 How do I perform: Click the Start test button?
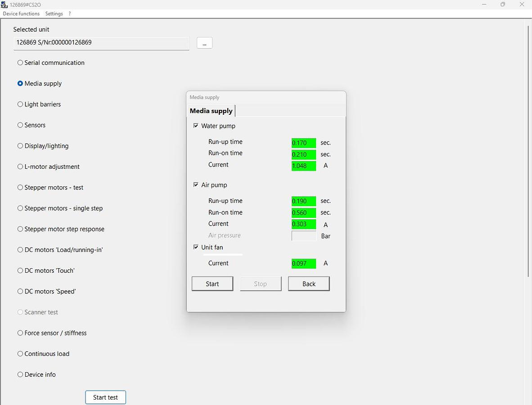click(105, 397)
